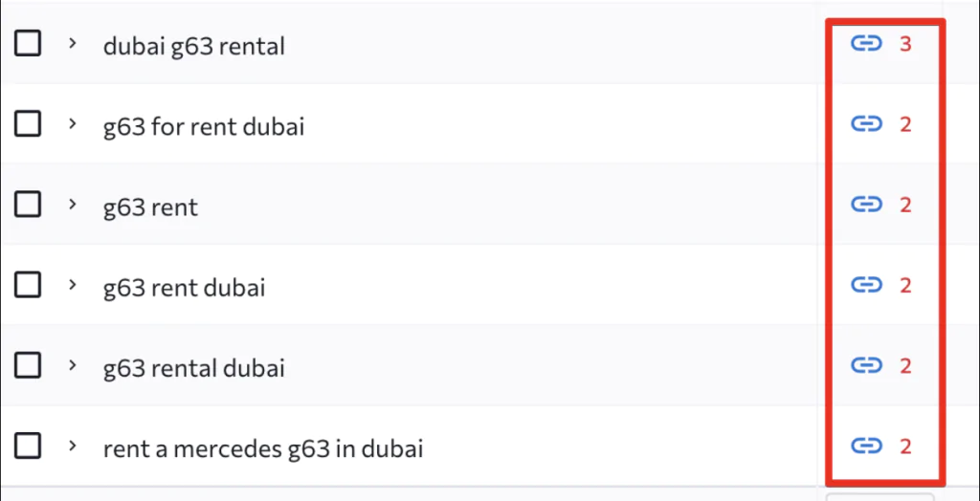Click link icon for g63 for rent dubai
The height and width of the screenshot is (501, 980).
click(x=866, y=124)
